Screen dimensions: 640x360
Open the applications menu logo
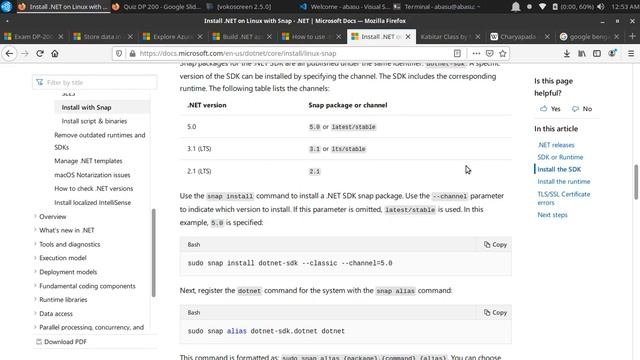[x=6, y=7]
